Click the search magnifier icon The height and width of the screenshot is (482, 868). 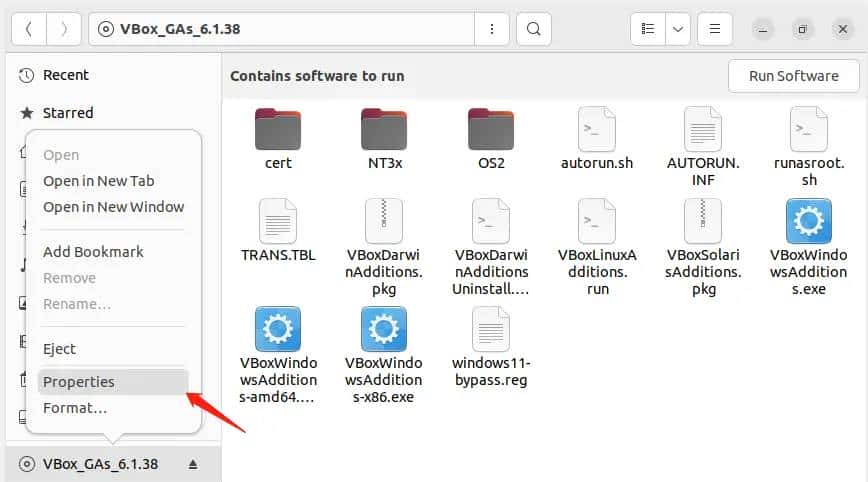pyautogui.click(x=535, y=29)
